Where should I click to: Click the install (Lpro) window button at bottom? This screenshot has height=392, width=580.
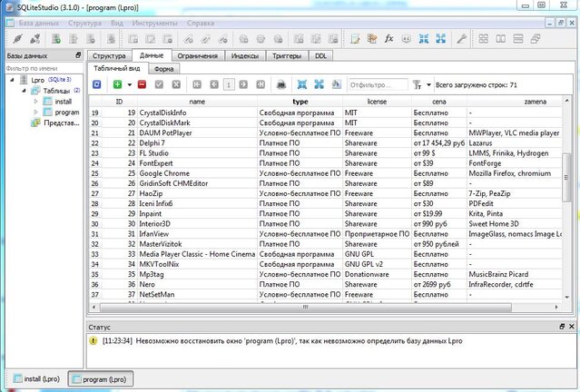pos(35,378)
